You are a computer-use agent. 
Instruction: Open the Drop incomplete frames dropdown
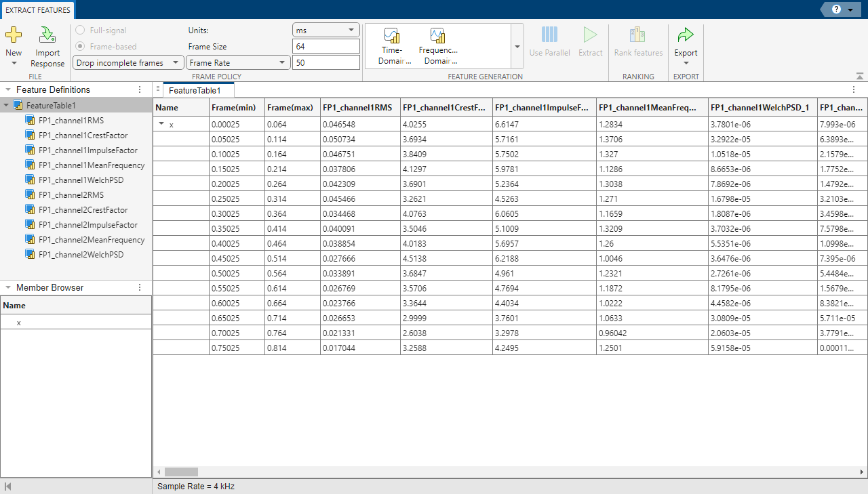pyautogui.click(x=128, y=63)
